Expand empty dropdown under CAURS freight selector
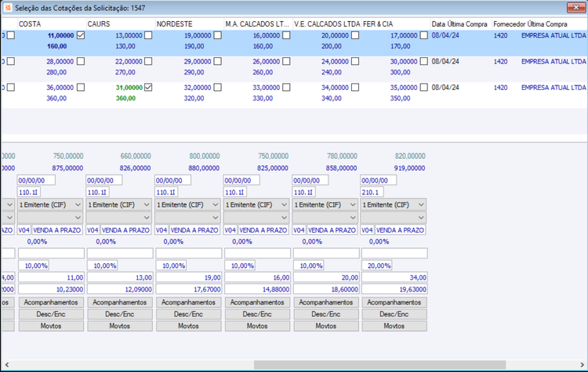The width and height of the screenshot is (588, 372). [x=119, y=217]
